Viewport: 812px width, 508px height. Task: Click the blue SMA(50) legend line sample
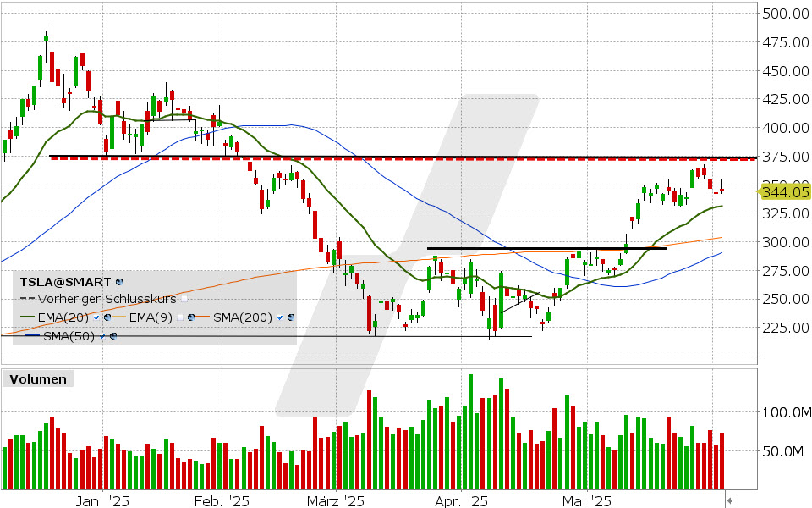click(x=33, y=335)
